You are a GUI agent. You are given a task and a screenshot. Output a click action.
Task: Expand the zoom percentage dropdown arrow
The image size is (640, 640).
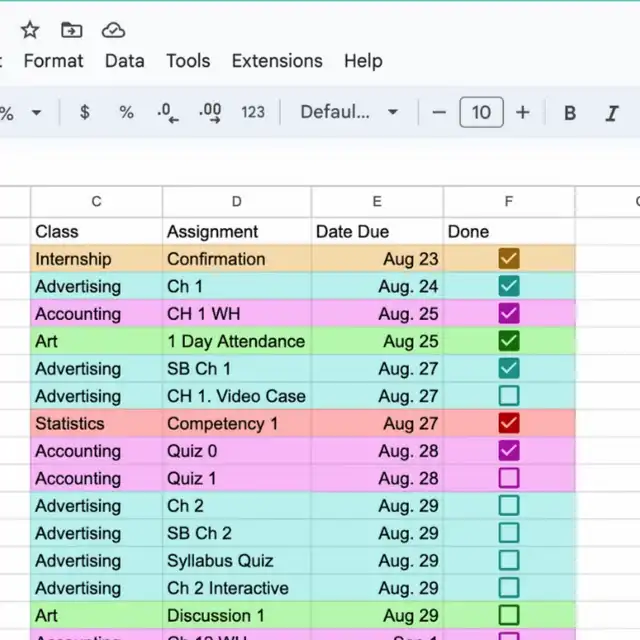point(37,113)
